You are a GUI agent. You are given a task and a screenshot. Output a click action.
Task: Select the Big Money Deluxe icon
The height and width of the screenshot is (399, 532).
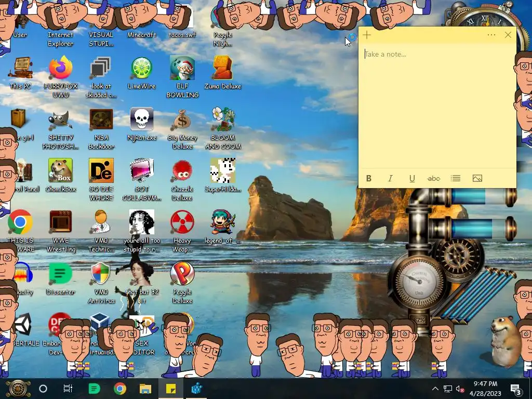click(x=182, y=119)
